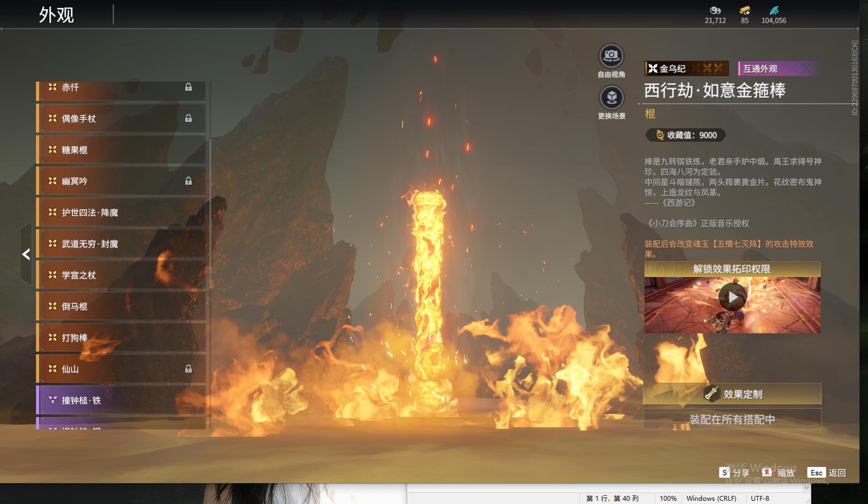Select the 护世四法·降魔 skin entry
This screenshot has height=504, width=868.
tap(121, 213)
